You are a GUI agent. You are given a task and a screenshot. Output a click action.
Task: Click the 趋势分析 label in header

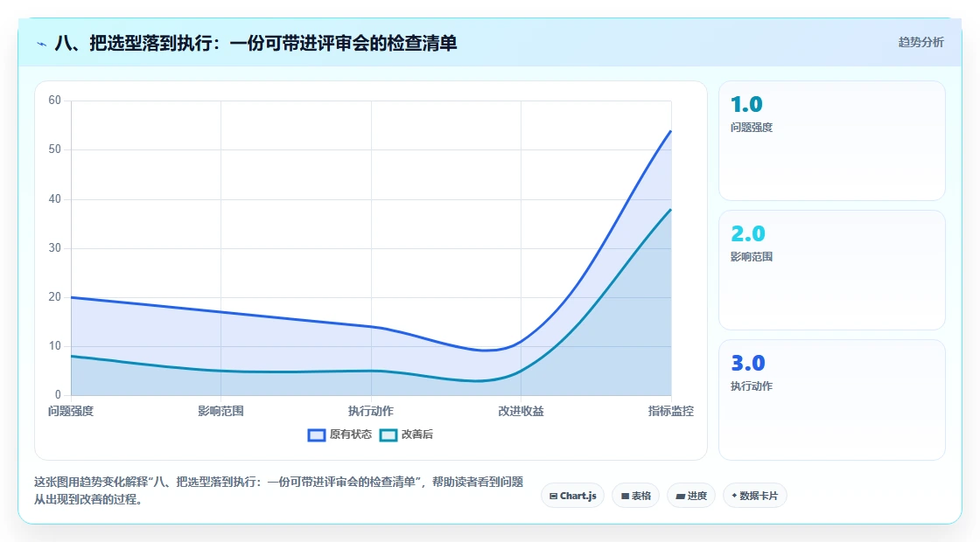point(920,43)
